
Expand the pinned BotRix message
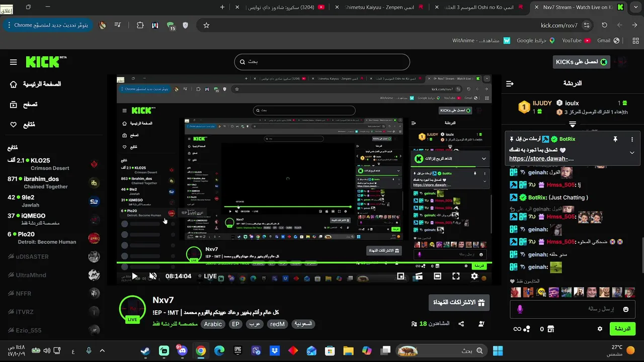632,153
